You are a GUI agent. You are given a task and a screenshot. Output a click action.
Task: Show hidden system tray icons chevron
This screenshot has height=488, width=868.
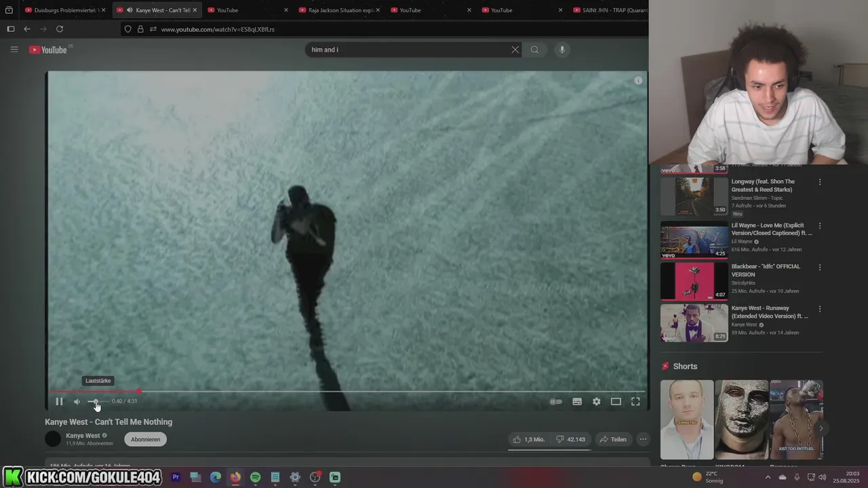768,477
